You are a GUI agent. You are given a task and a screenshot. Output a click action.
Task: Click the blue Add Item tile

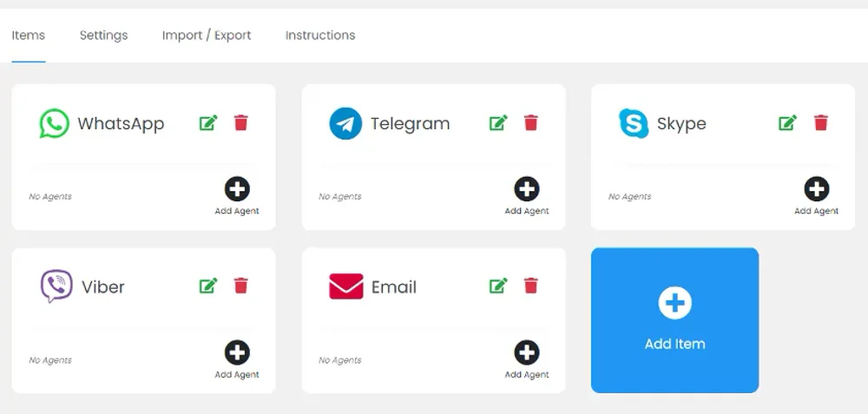click(x=674, y=320)
